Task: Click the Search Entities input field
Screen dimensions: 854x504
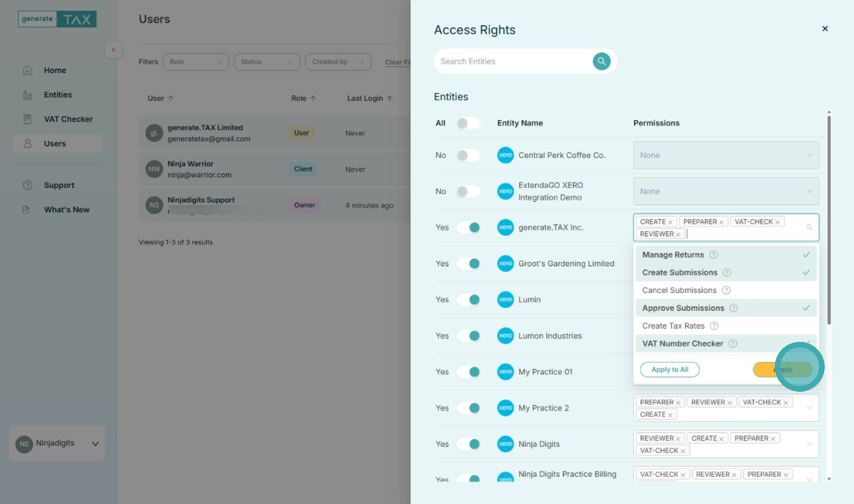Action: pos(513,61)
